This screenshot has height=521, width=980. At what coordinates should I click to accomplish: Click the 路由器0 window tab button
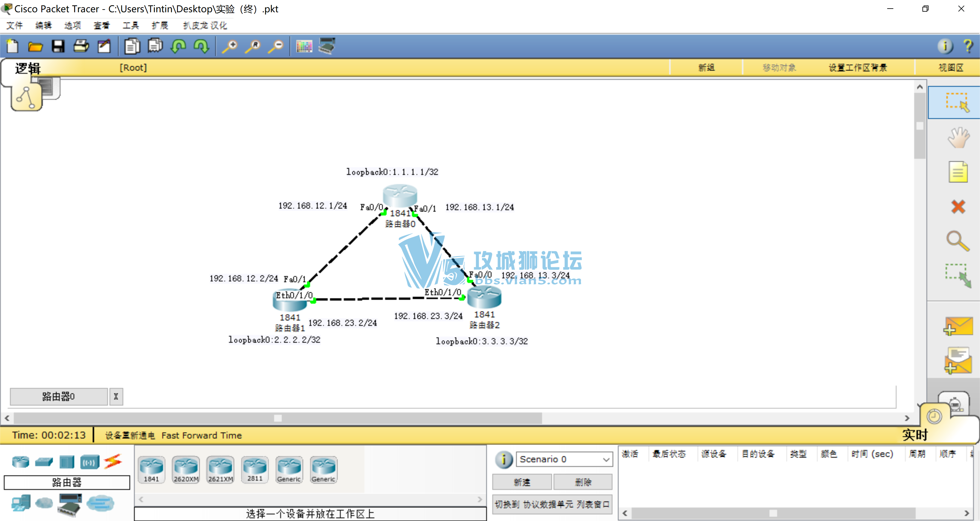tap(58, 397)
